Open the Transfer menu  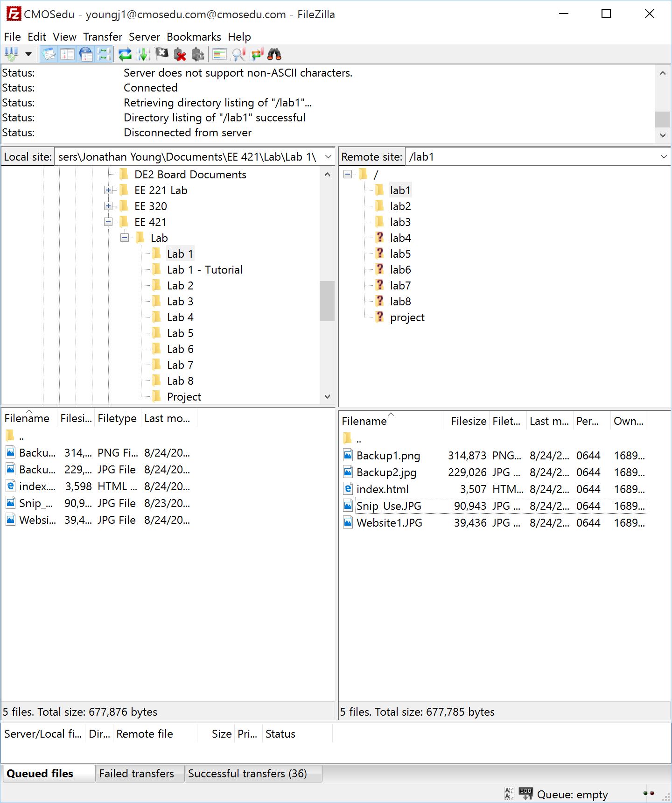click(x=103, y=37)
